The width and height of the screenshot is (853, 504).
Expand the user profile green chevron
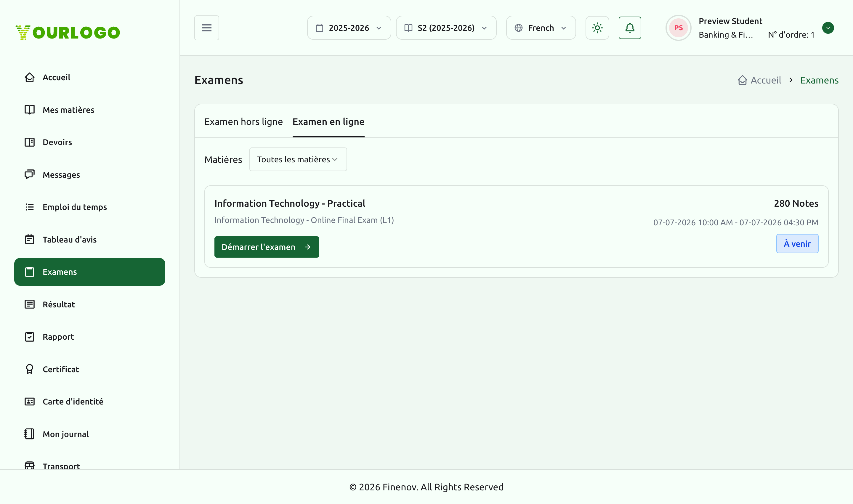coord(828,28)
